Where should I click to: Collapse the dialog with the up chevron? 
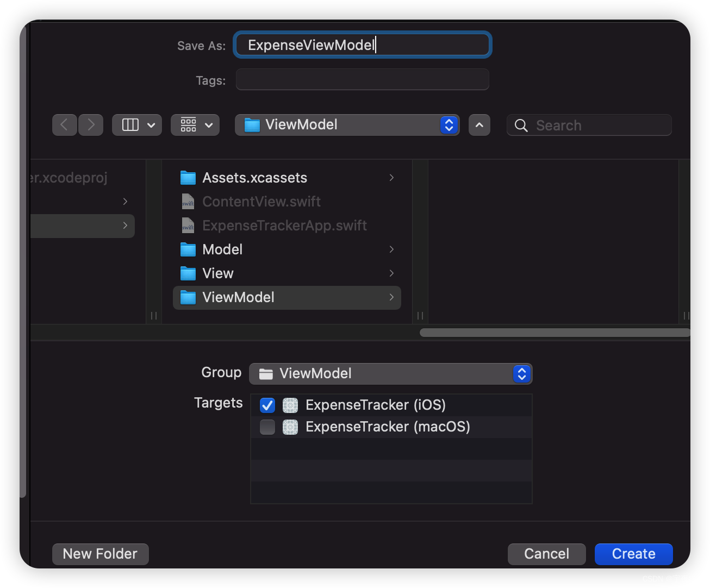tap(479, 125)
